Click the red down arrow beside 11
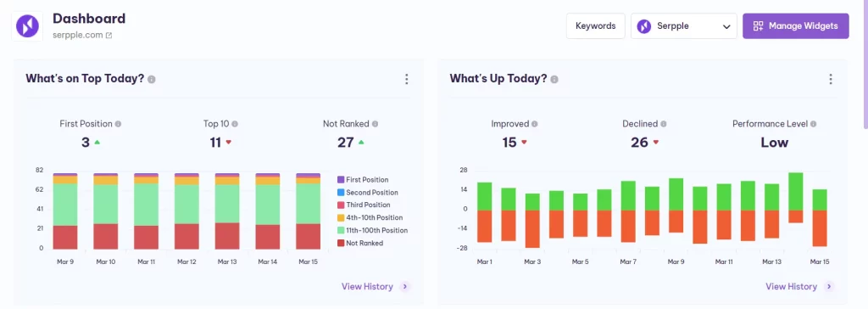 pyautogui.click(x=228, y=143)
